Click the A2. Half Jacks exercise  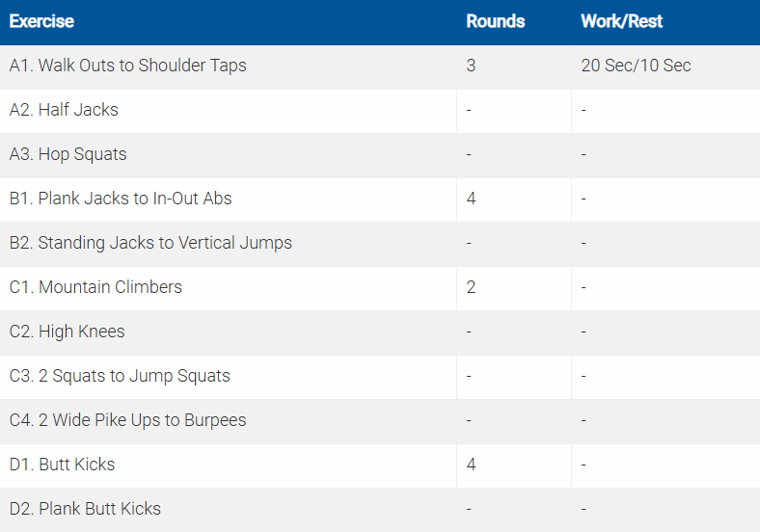pos(64,110)
